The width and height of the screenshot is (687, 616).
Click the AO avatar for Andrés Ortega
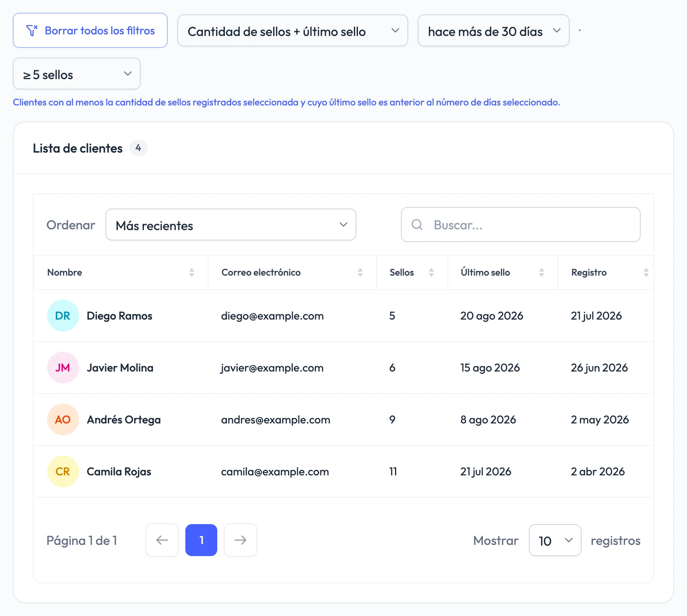63,419
